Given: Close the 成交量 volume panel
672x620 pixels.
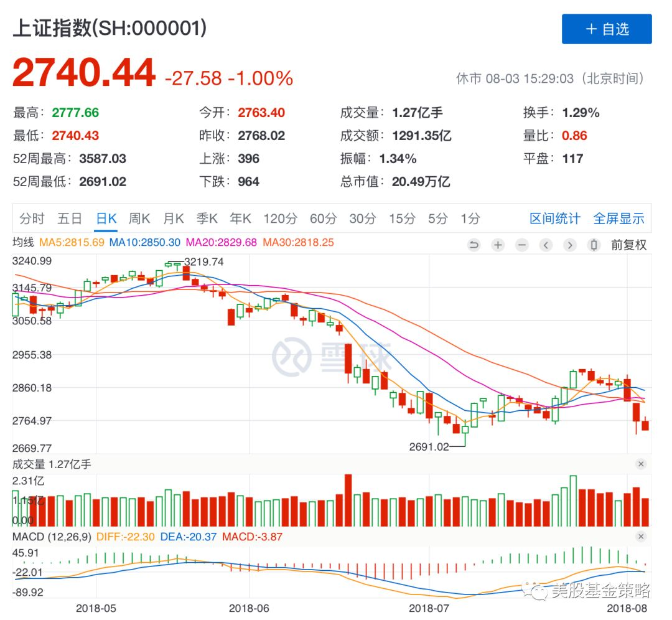Looking at the screenshot, I should pyautogui.click(x=641, y=464).
